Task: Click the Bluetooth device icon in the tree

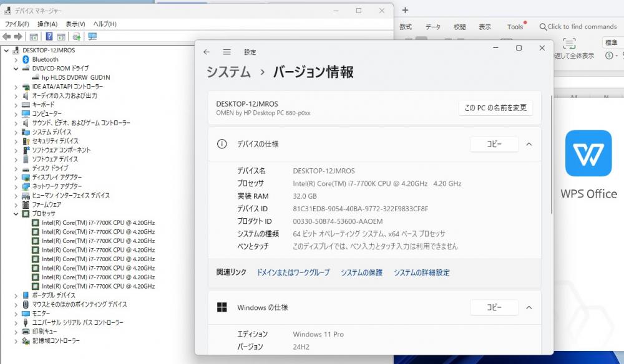Action: pos(26,59)
